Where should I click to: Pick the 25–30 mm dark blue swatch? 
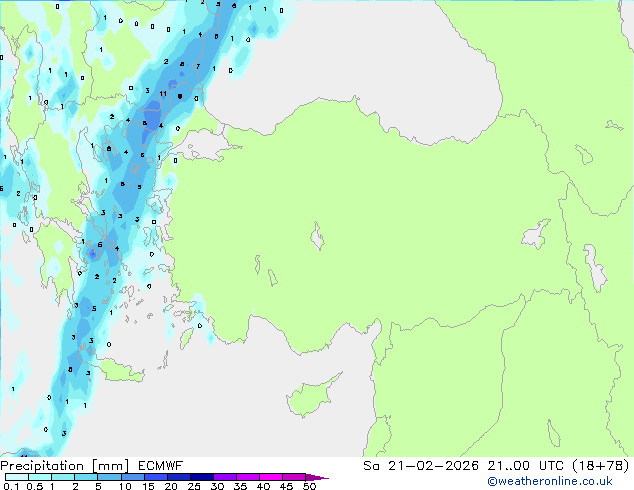[x=202, y=477]
